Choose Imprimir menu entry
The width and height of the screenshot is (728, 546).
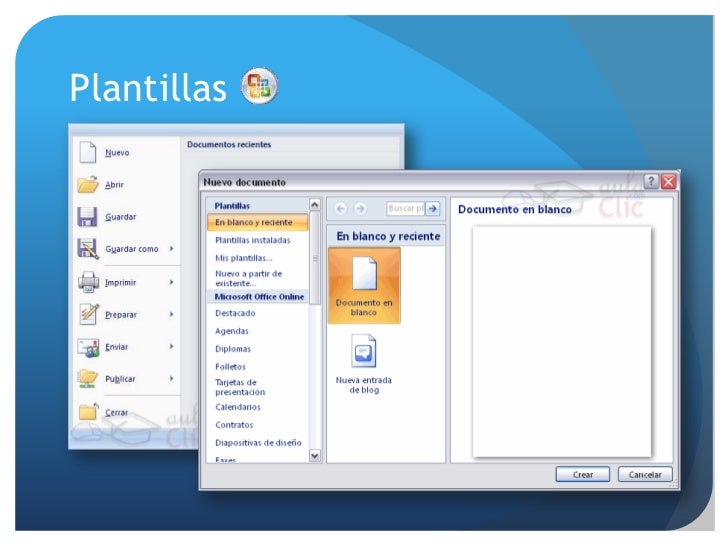(120, 282)
